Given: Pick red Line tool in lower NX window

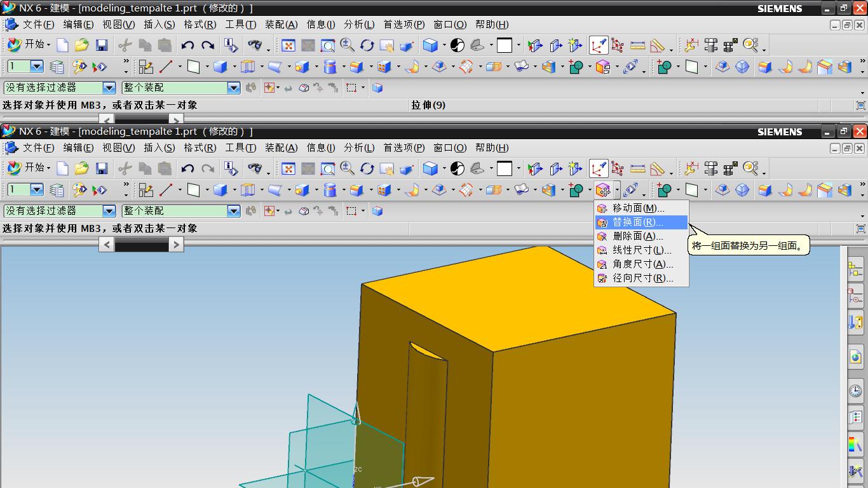Looking at the screenshot, I should click(x=166, y=190).
